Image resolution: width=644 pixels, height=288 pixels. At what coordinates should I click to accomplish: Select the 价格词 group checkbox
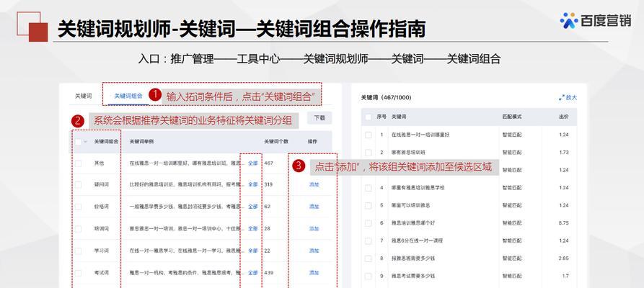[x=78, y=207]
